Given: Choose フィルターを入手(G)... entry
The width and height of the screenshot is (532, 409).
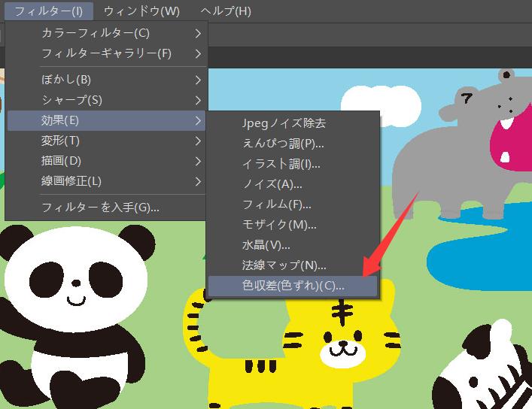Looking at the screenshot, I should [x=107, y=208].
